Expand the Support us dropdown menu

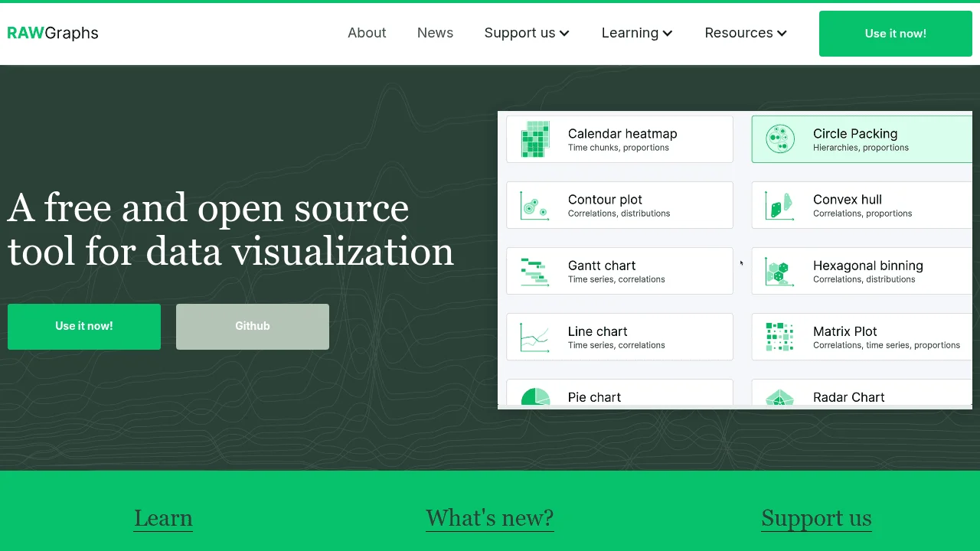[527, 33]
